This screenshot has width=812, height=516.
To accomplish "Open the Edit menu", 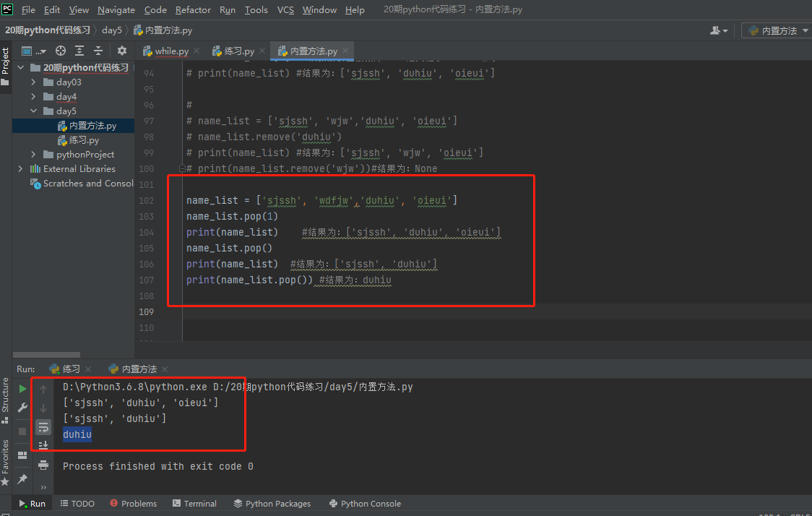I will coord(52,10).
